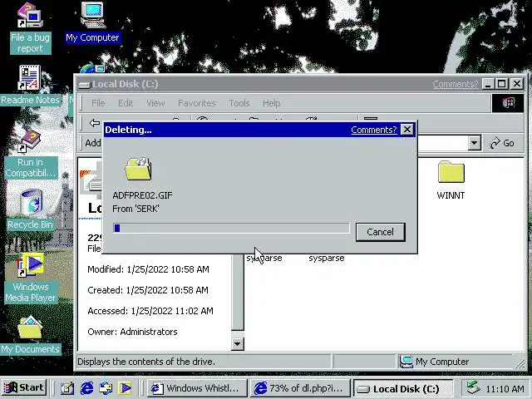This screenshot has width=532, height=399.
Task: Open the Tools menu
Action: click(x=239, y=103)
